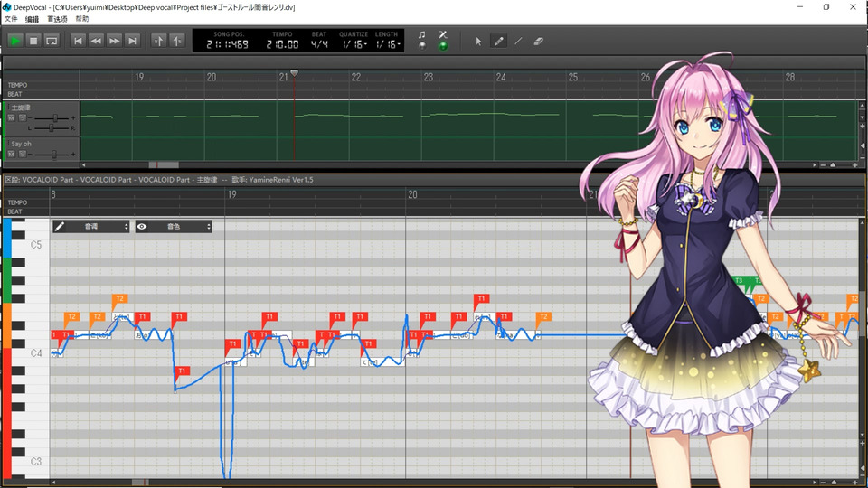Click the track view scroll-left arrow
868x488 pixels.
click(x=83, y=164)
